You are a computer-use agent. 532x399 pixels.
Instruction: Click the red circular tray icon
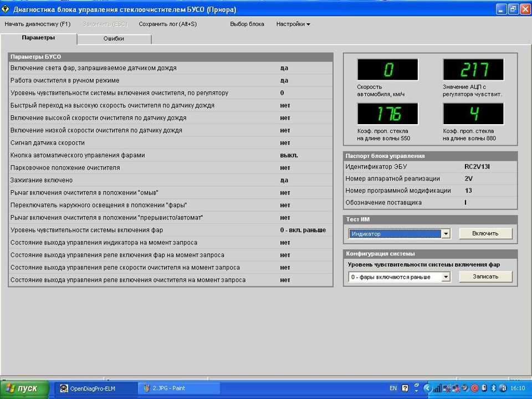point(475,388)
